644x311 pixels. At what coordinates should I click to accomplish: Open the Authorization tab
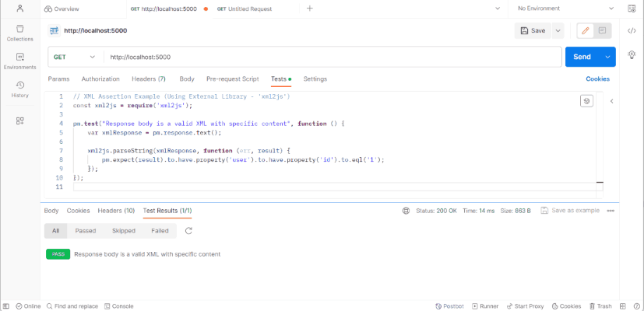coord(100,79)
